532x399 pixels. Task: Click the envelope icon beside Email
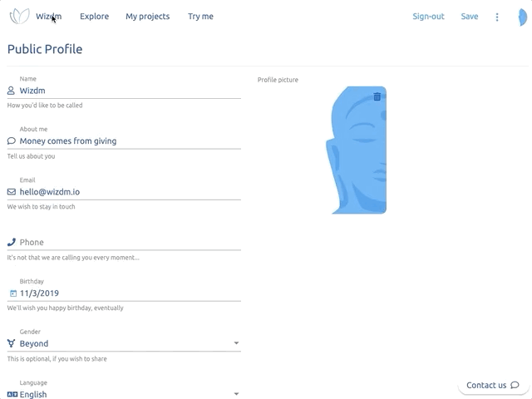[x=11, y=192]
